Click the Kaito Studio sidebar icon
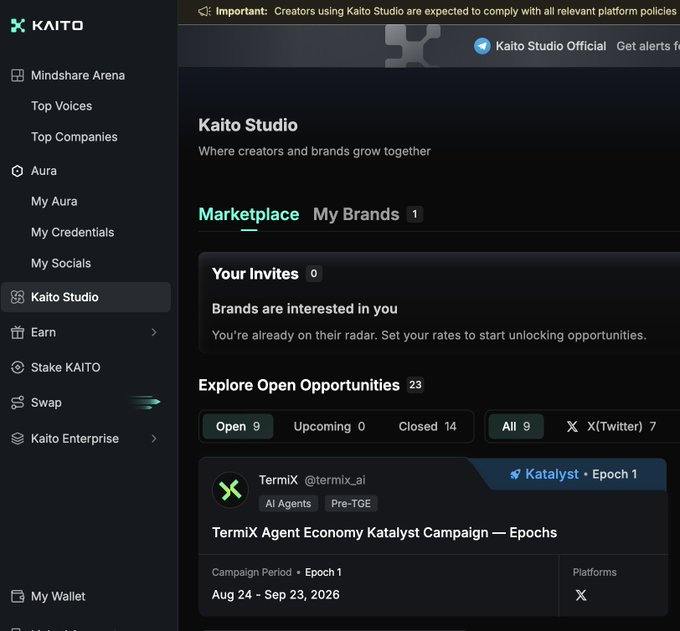The width and height of the screenshot is (680, 631). coord(17,297)
